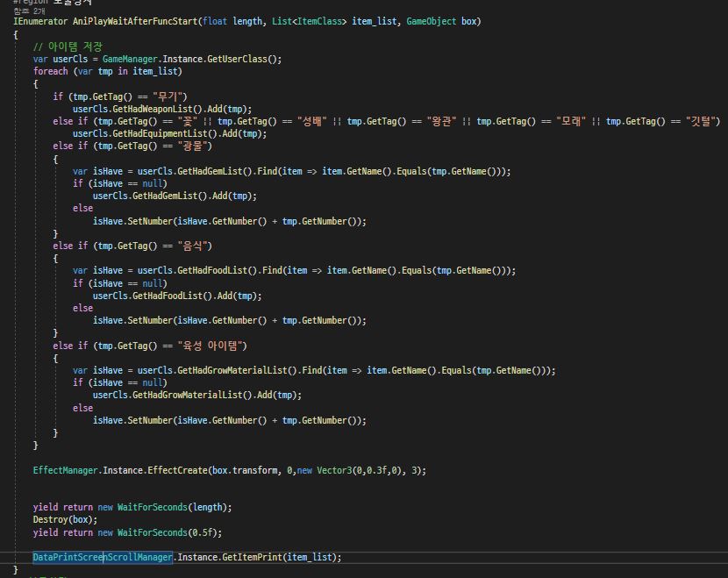Click box.transform argument
The width and height of the screenshot is (728, 578).
(x=245, y=470)
